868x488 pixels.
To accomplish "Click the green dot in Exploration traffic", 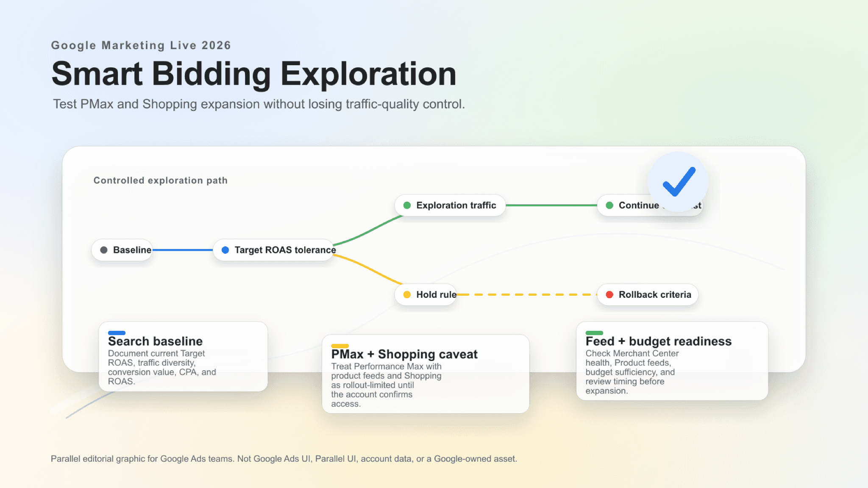I will (407, 205).
